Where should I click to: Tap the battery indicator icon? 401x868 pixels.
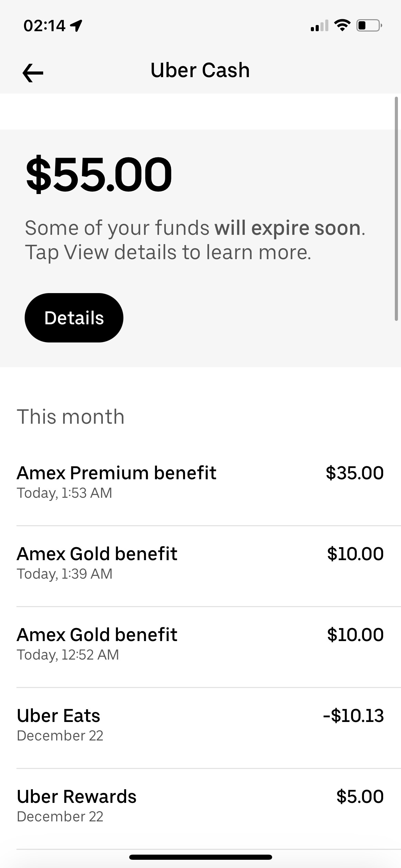369,26
